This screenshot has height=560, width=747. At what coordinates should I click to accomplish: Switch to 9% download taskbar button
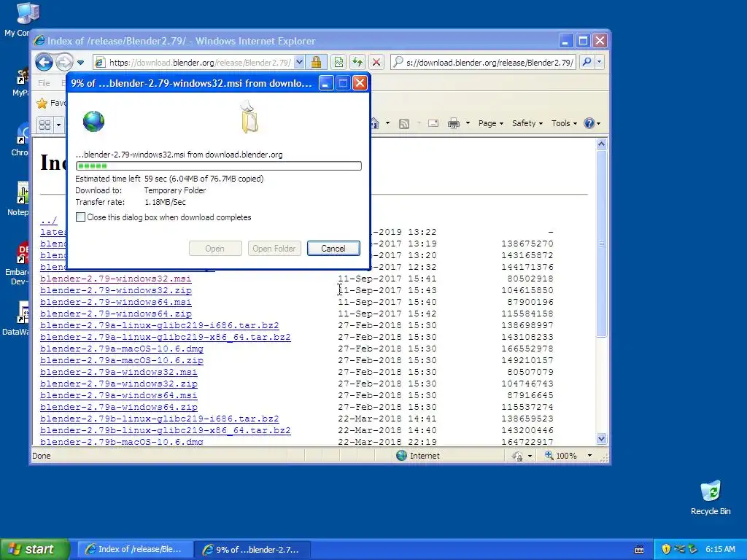pyautogui.click(x=252, y=550)
